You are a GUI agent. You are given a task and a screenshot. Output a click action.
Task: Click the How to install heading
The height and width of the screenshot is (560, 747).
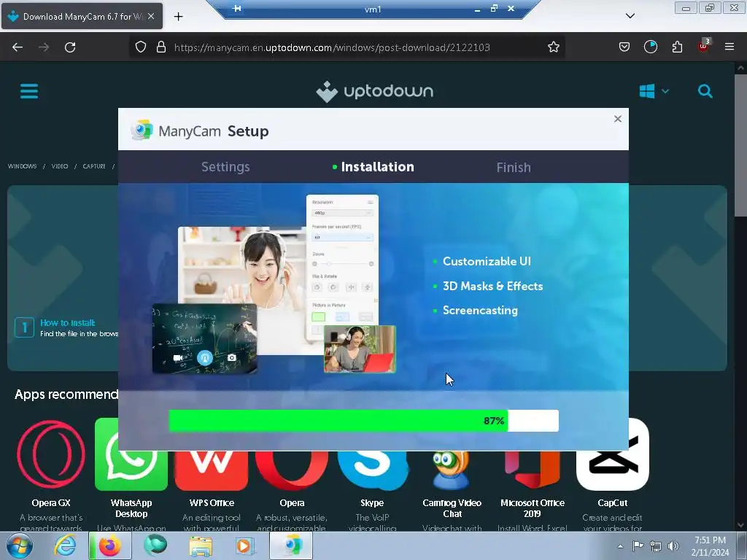click(68, 322)
